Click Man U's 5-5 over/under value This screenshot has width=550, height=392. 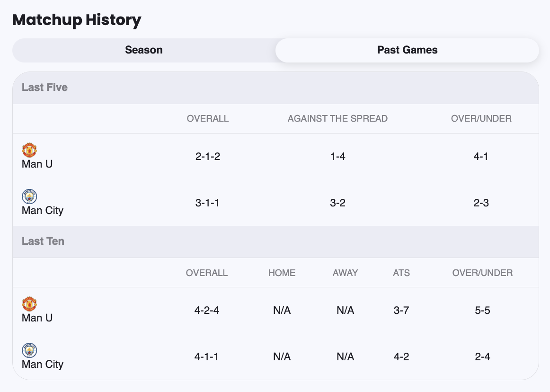click(482, 311)
